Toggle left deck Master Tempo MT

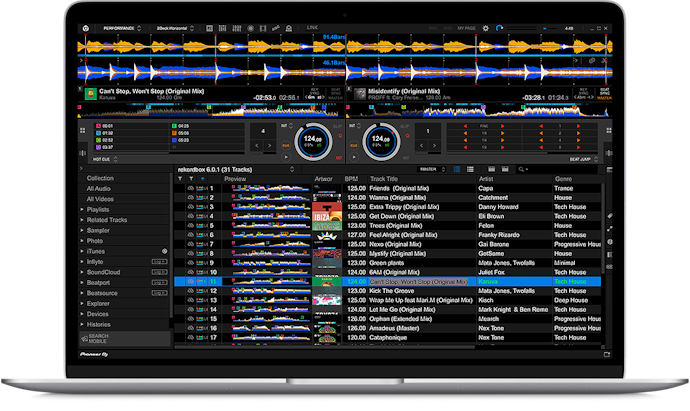pyautogui.click(x=339, y=158)
